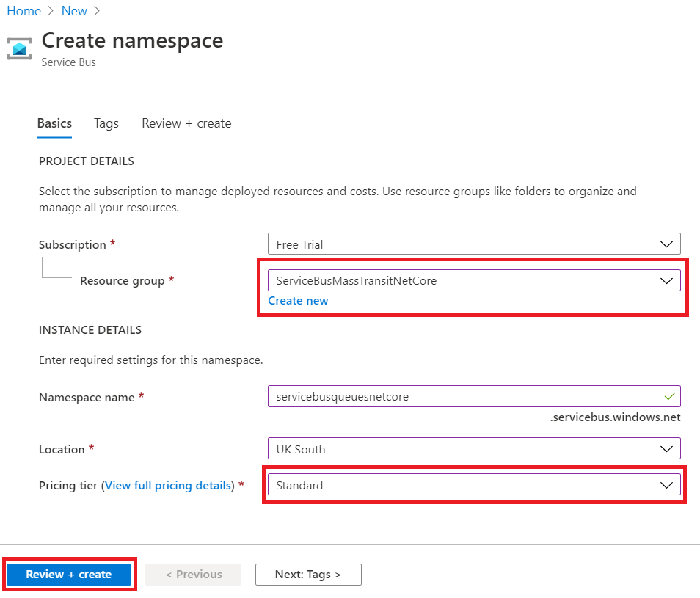The width and height of the screenshot is (700, 598).
Task: Click the green checkmark in Namespace name
Action: [x=668, y=396]
